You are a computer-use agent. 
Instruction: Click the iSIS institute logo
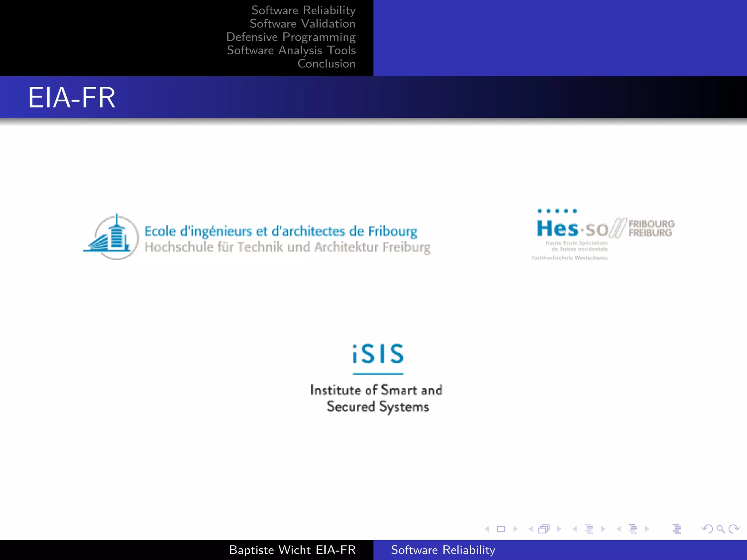(378, 377)
